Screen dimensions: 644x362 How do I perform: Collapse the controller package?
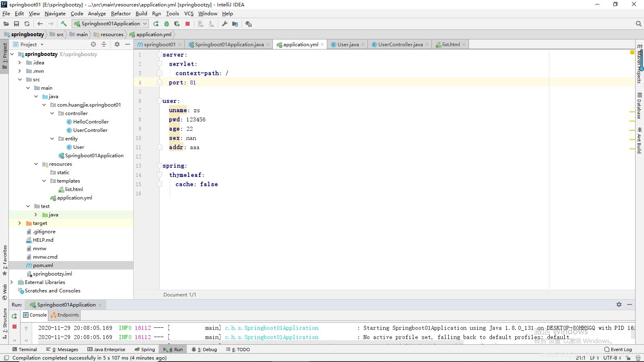click(52, 113)
